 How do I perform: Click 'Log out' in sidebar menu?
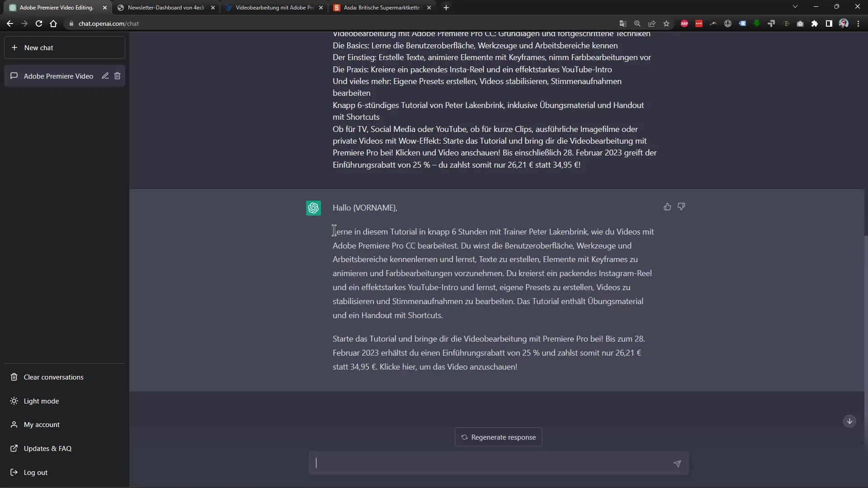point(36,472)
